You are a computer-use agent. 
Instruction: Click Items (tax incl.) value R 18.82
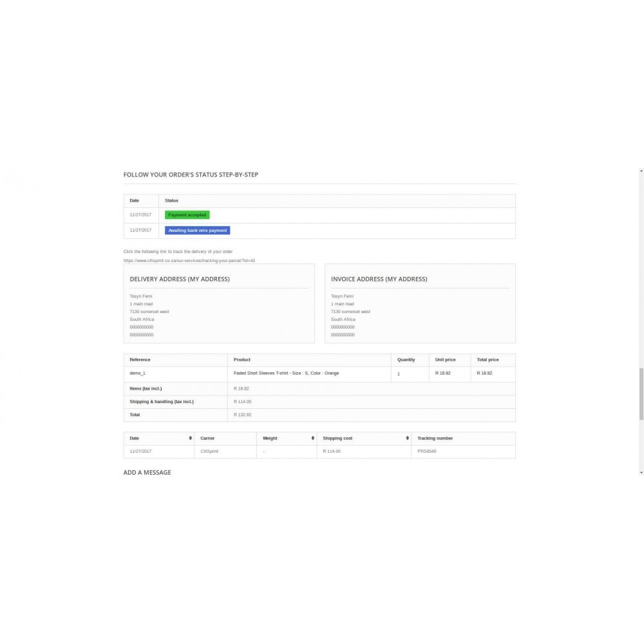[x=241, y=388]
